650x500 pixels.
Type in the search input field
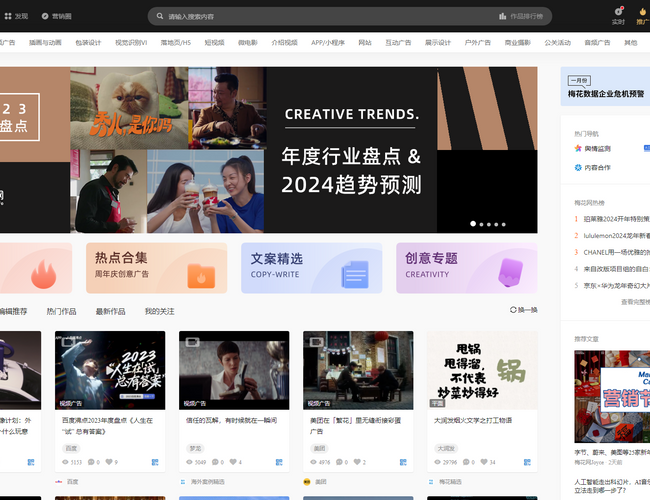(x=320, y=16)
